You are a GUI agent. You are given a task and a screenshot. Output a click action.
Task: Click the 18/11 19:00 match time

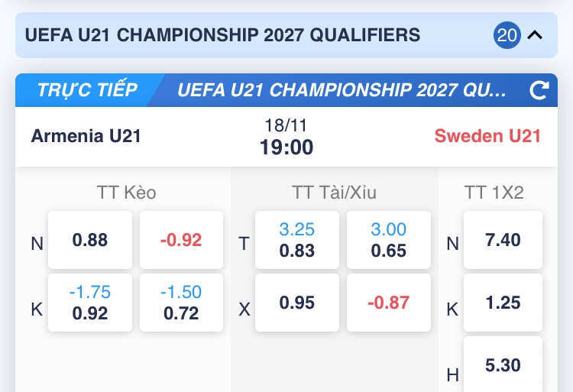[286, 137]
